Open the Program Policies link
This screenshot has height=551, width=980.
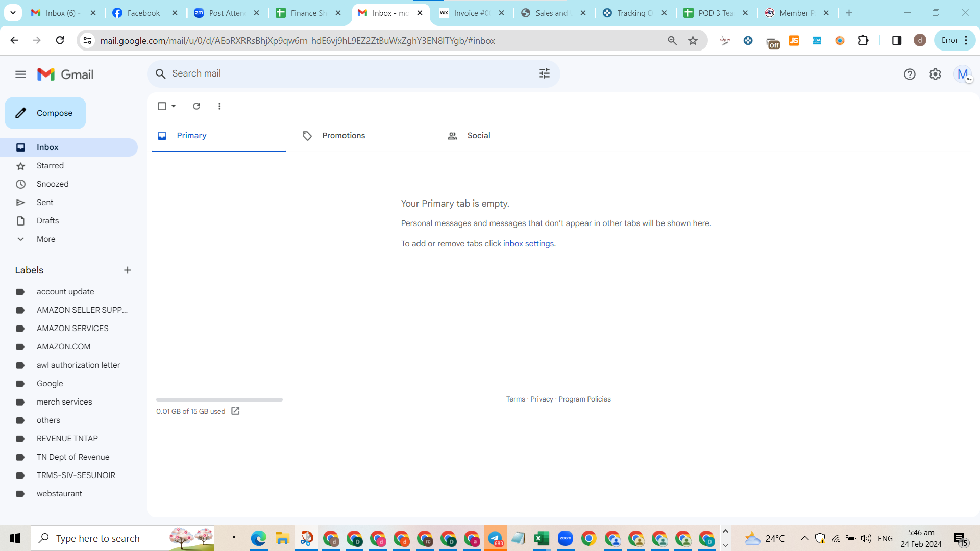584,399
